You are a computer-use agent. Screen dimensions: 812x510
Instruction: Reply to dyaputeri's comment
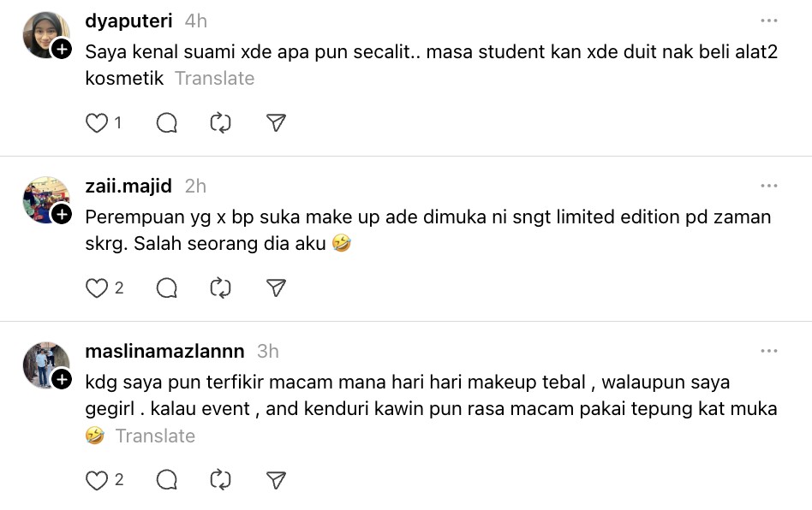click(167, 123)
